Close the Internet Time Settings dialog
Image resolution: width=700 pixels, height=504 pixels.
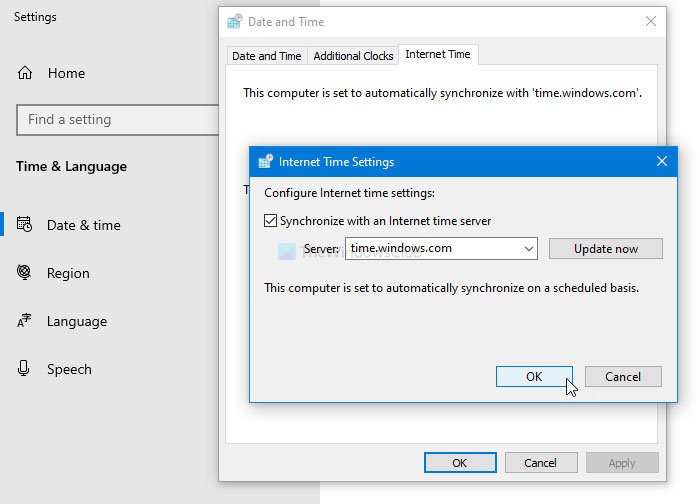pos(661,161)
